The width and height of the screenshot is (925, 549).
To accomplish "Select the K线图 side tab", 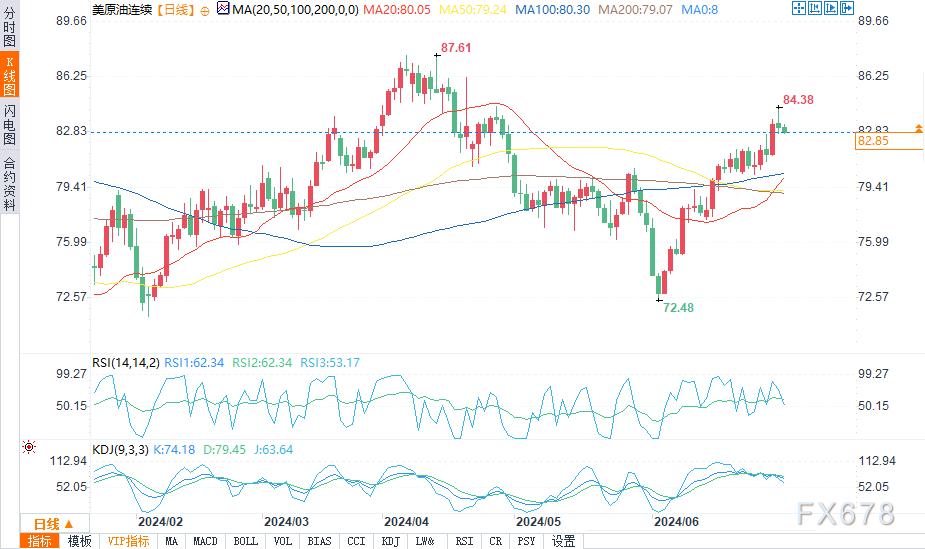I will 9,75.
